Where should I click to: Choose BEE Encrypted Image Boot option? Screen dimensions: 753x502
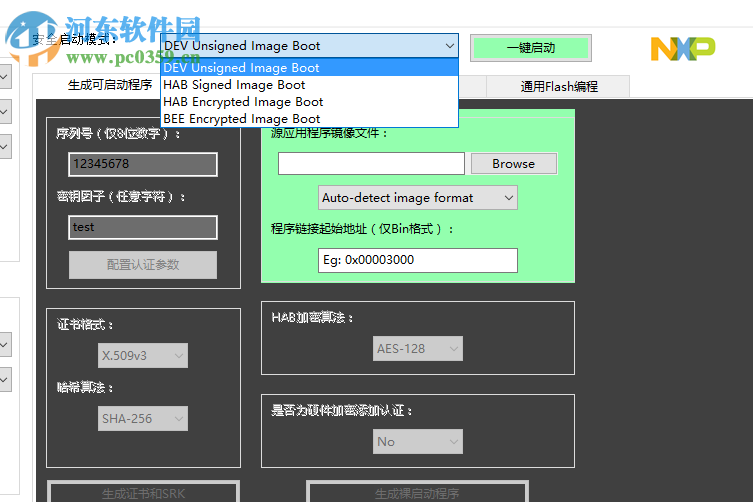tap(309, 119)
